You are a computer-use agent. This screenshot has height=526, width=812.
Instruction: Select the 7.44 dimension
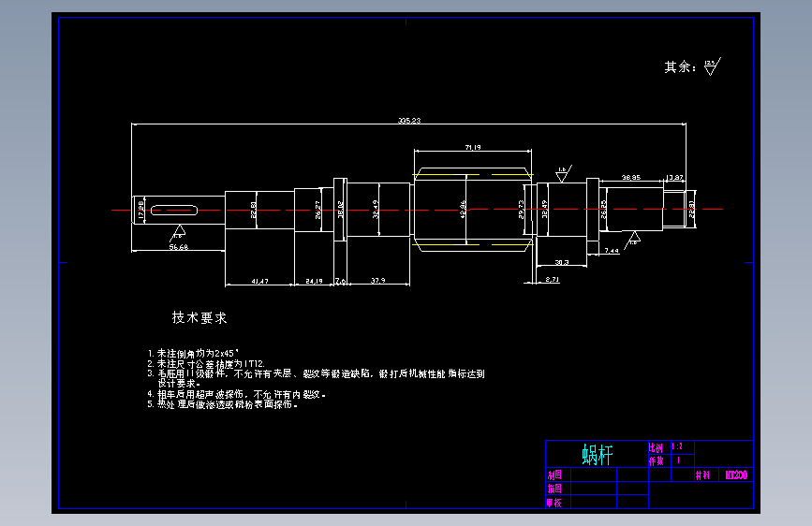(x=612, y=251)
